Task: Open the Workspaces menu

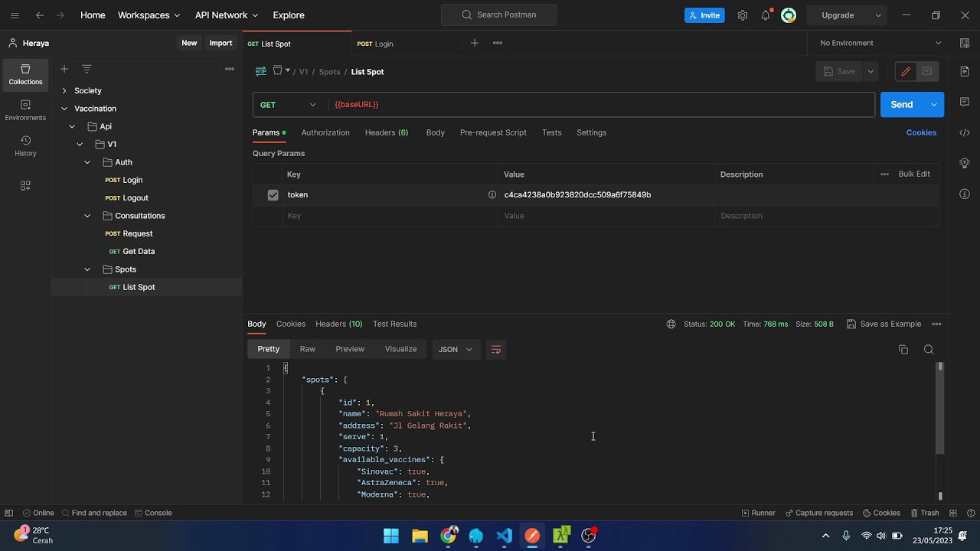Action: (149, 15)
